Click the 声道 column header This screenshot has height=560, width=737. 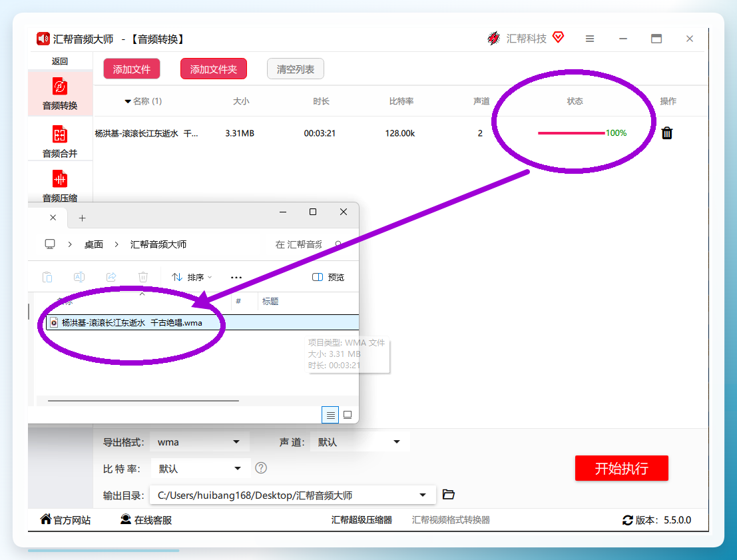pyautogui.click(x=481, y=101)
